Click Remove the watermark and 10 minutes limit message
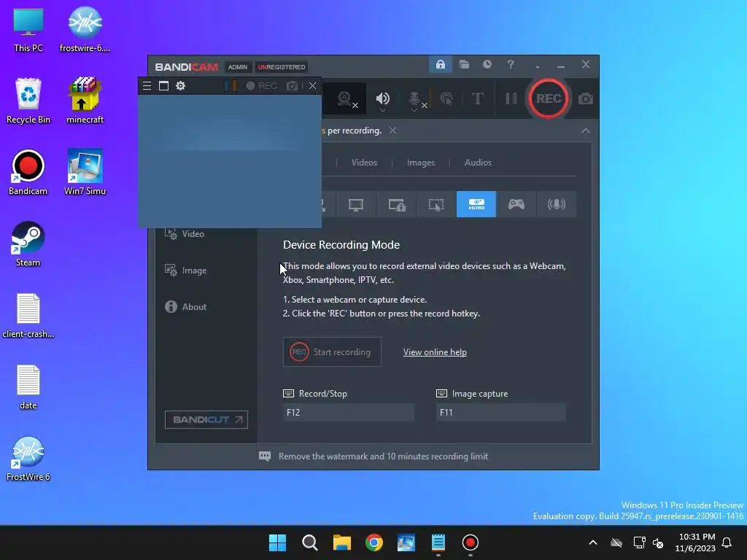The image size is (747, 560). tap(383, 456)
